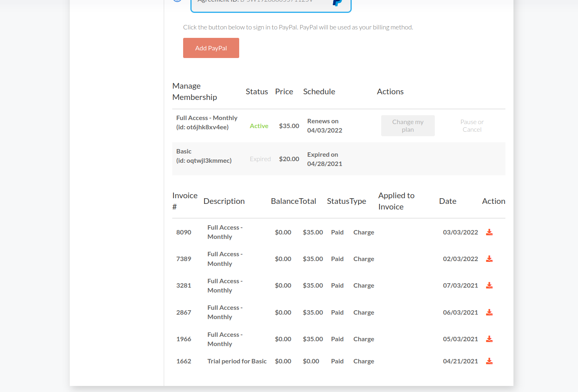Download invoice 2867 dated 06/03/2021
578x392 pixels.
[x=489, y=313]
